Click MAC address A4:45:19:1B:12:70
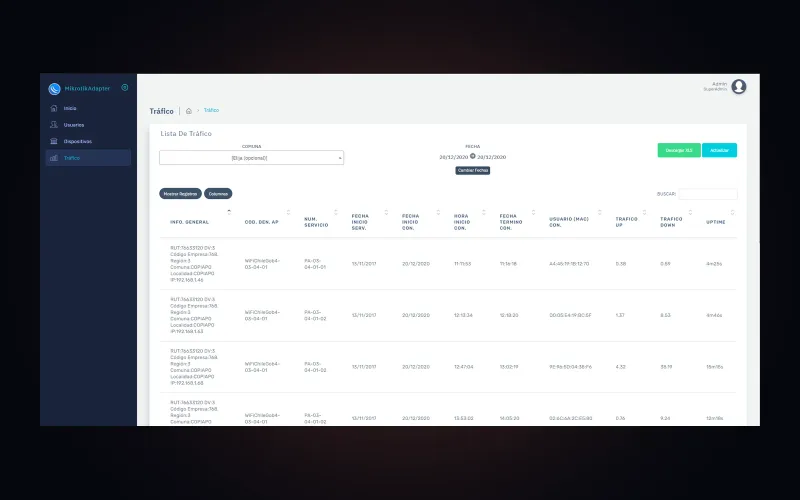 click(569, 264)
